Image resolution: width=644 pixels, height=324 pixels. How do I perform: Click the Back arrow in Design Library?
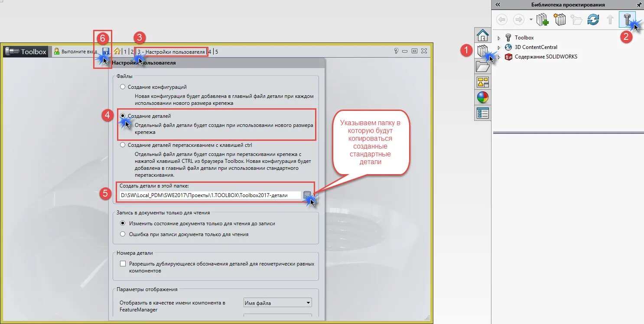tap(502, 19)
